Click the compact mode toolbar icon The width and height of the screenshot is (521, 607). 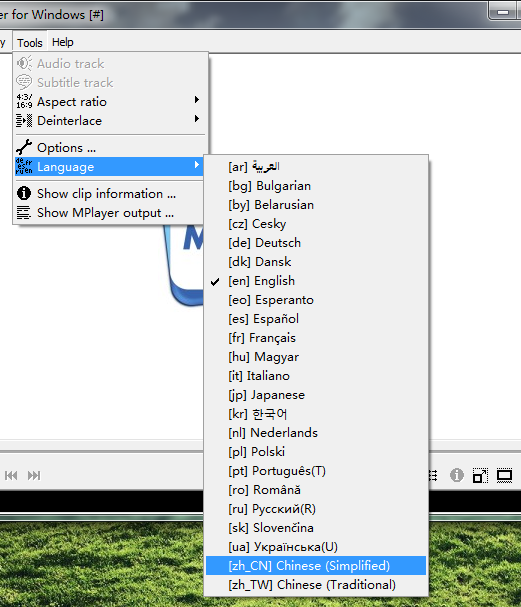(480, 475)
